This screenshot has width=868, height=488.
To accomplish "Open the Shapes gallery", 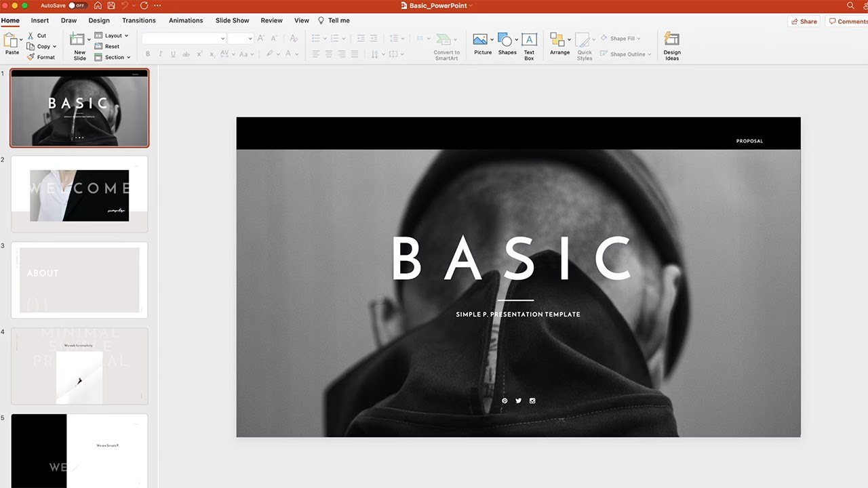I will (x=507, y=45).
